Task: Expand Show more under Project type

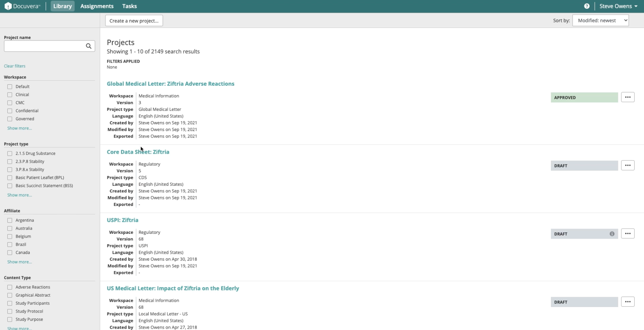Action: pos(20,195)
